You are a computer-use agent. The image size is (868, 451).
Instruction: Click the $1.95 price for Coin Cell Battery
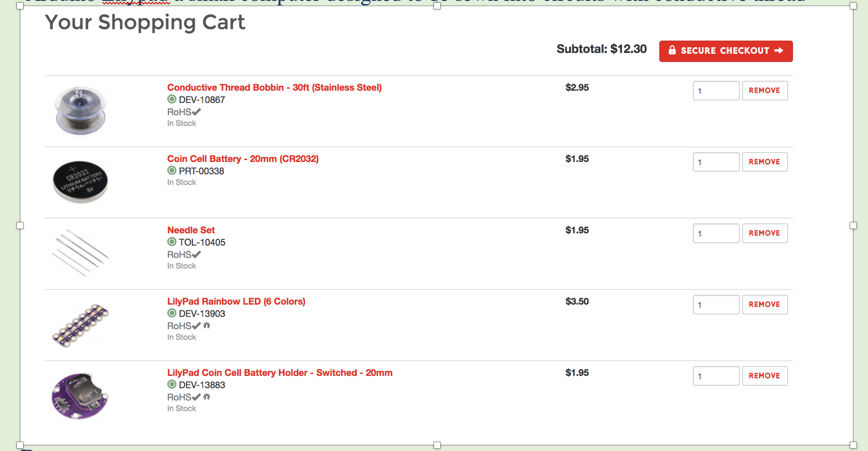point(577,159)
